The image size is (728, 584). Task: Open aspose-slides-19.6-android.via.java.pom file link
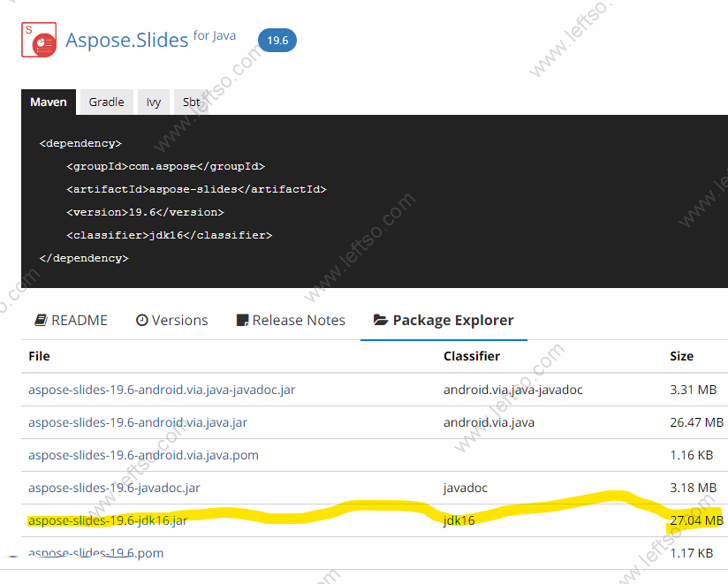(x=143, y=455)
